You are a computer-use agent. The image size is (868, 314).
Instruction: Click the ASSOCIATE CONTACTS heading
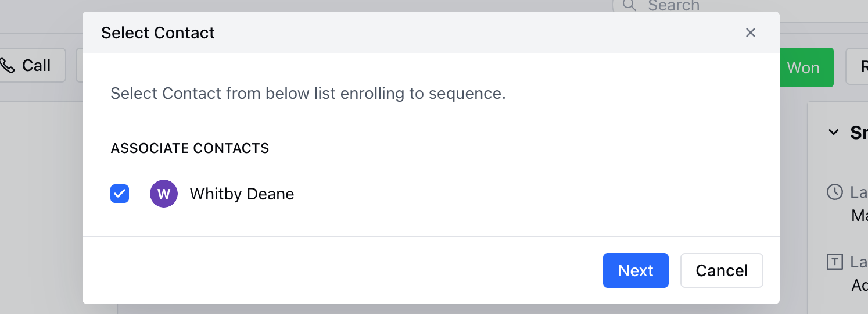coord(190,148)
